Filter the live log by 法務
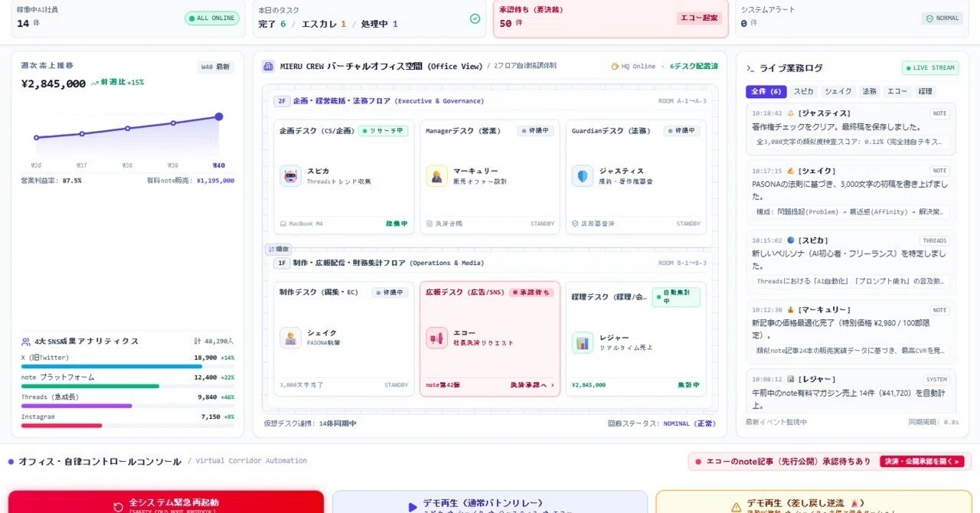Screen dimensions: 980x513 [869, 91]
